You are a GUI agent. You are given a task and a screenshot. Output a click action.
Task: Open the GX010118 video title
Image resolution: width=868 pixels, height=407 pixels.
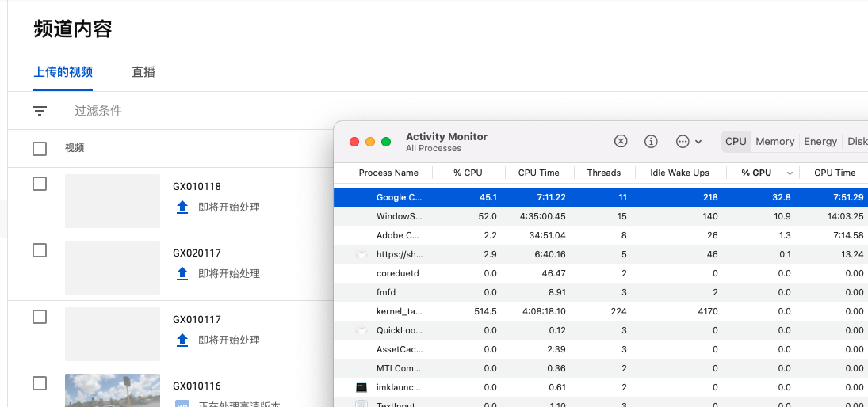click(x=197, y=187)
